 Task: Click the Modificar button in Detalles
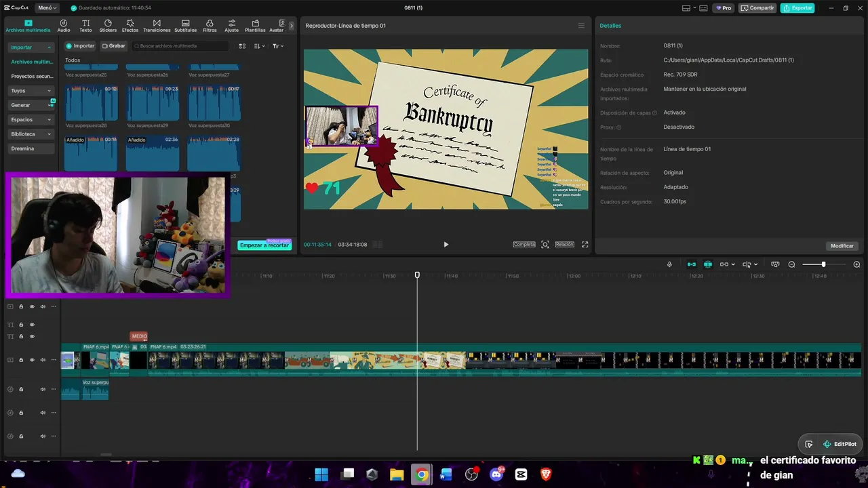click(x=842, y=246)
